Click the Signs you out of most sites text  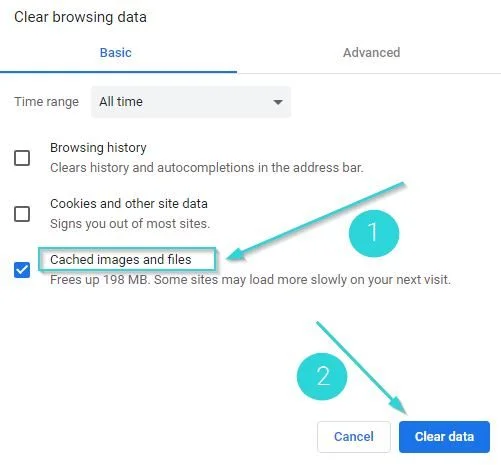coord(130,224)
